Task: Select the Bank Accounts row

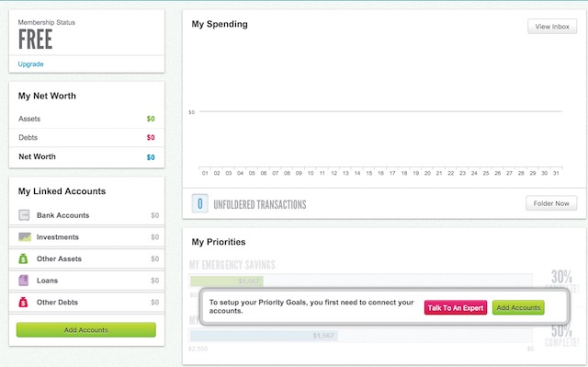Action: coord(86,215)
